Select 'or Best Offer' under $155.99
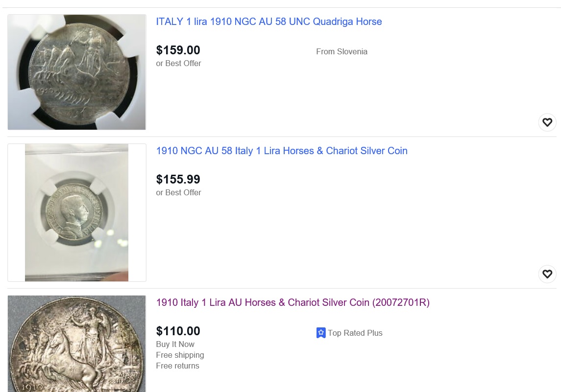561x392 pixels. coord(178,193)
